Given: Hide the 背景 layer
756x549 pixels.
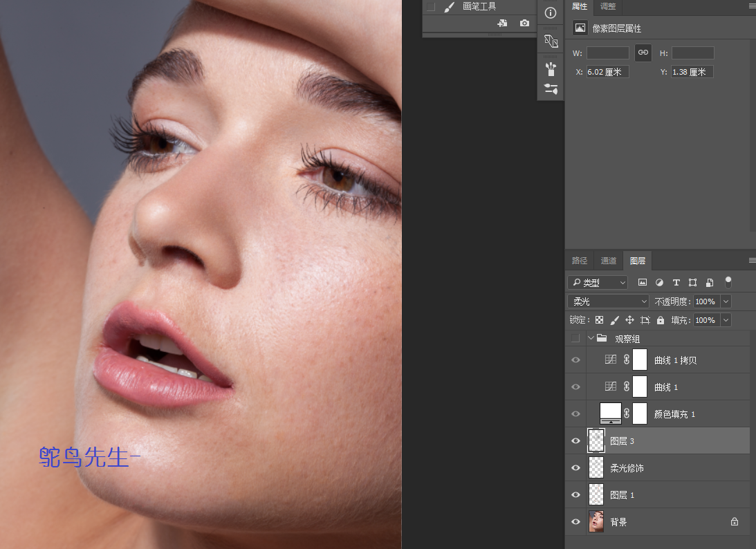Looking at the screenshot, I should (x=575, y=522).
